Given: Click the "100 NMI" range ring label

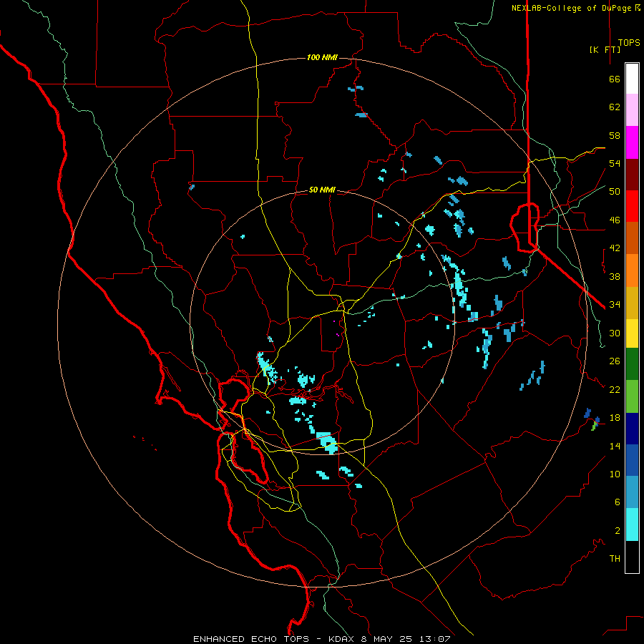Looking at the screenshot, I should (x=322, y=57).
